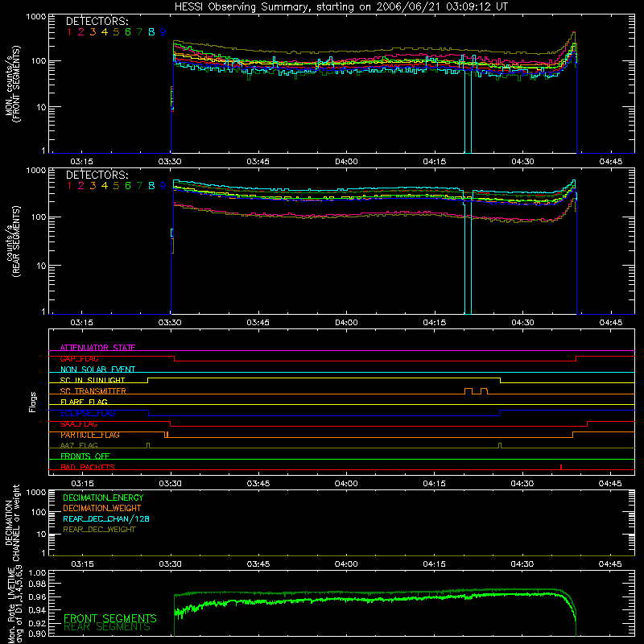
Task: Pick magenta detector 2 in rear segments legend
Action: (81, 186)
